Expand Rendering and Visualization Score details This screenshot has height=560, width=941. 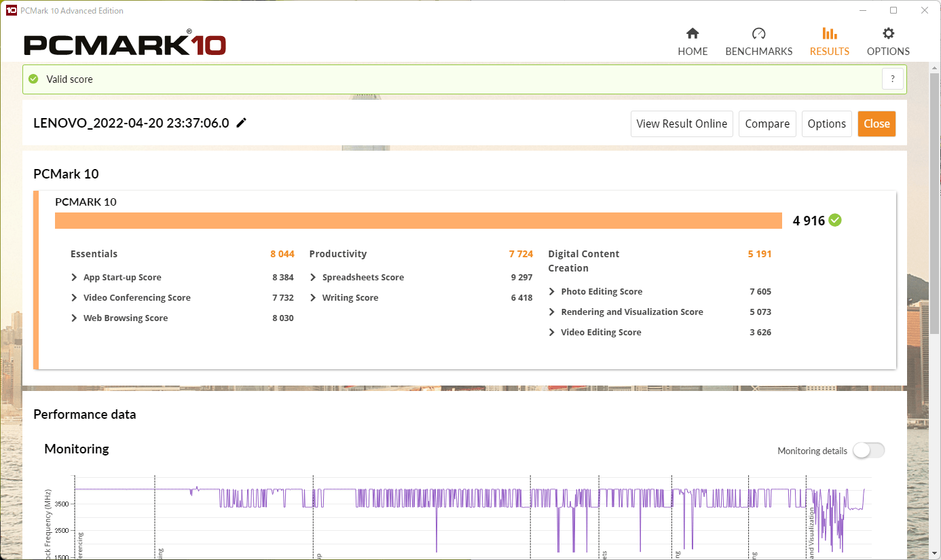(x=552, y=312)
